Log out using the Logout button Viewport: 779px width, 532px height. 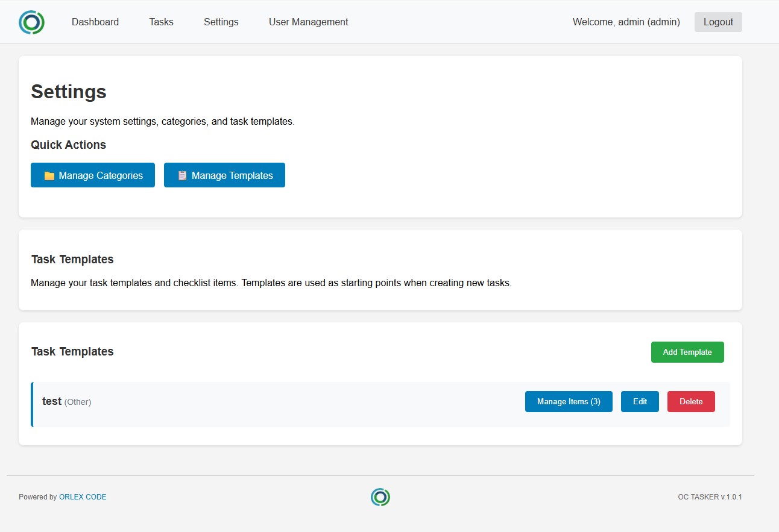(717, 22)
